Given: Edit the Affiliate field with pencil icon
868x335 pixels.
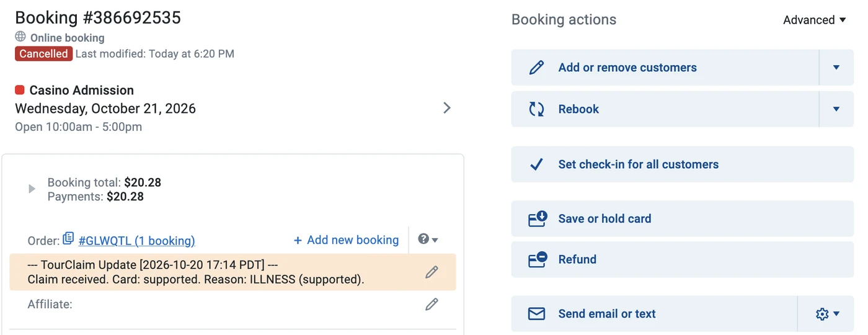Looking at the screenshot, I should coord(432,304).
